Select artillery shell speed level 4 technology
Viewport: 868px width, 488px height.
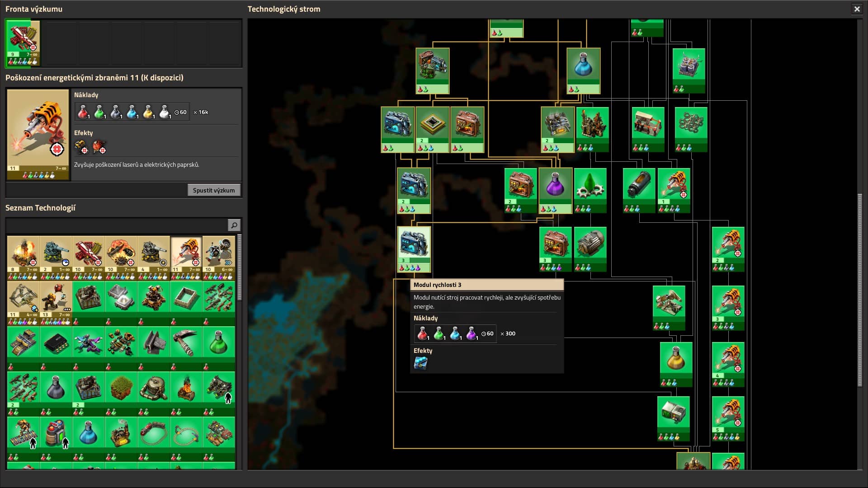tap(154, 258)
